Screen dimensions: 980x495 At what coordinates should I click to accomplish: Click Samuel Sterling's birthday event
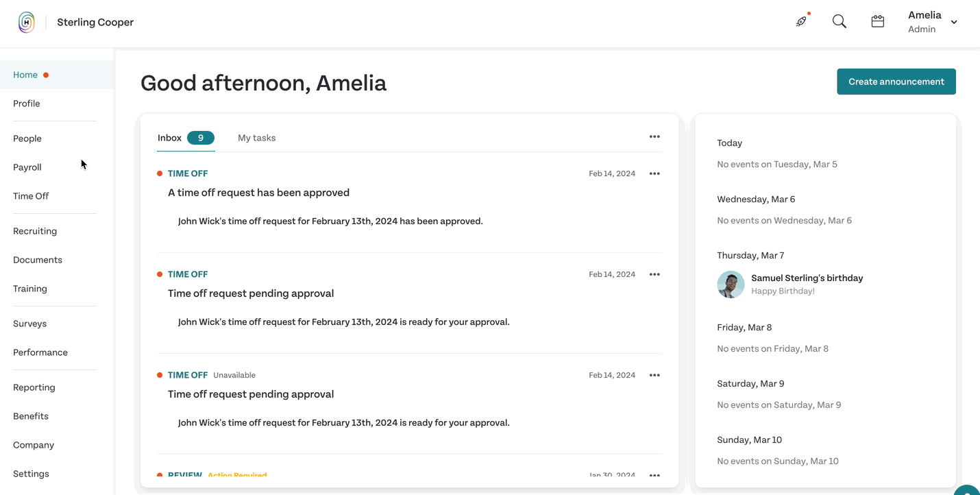click(807, 278)
